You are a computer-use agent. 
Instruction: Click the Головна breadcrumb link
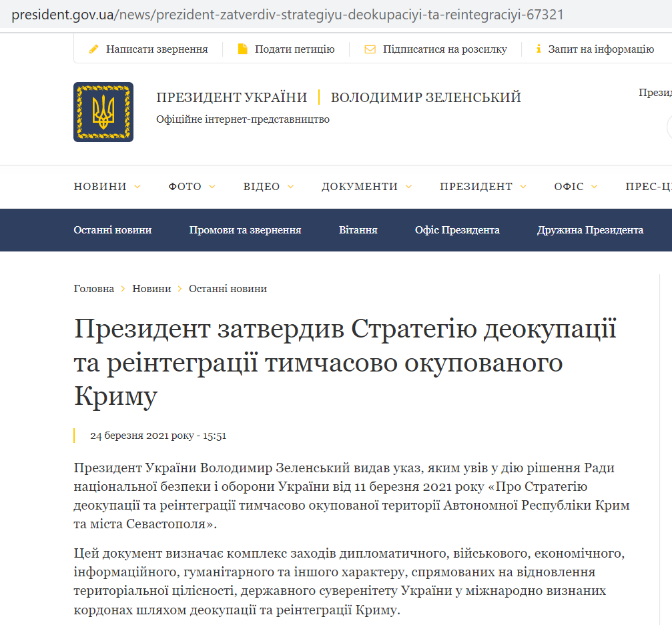[x=93, y=289]
